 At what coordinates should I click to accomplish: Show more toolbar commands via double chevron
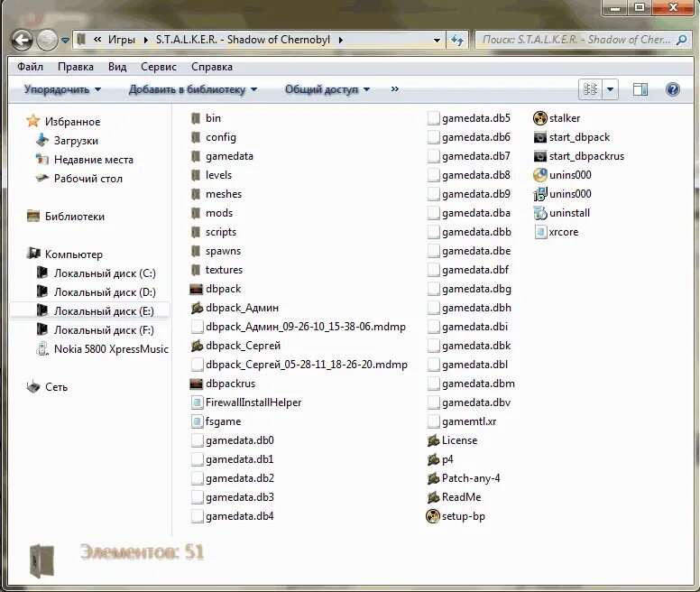click(394, 89)
